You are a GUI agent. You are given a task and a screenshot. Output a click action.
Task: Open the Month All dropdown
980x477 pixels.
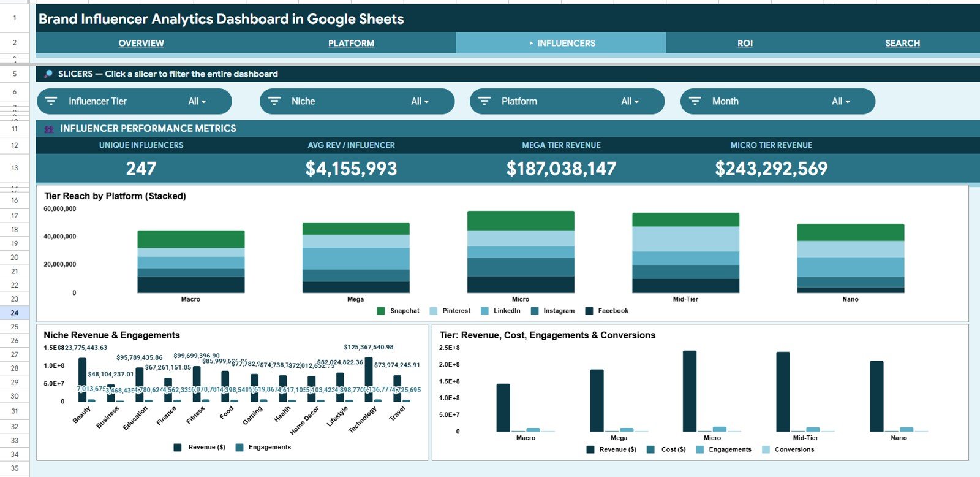841,101
